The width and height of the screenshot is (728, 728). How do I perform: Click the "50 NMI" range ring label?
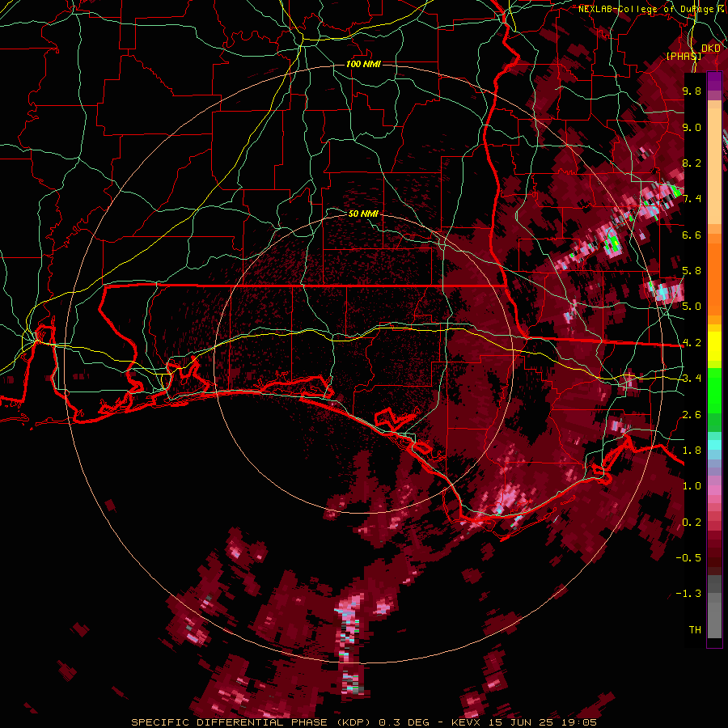click(363, 214)
